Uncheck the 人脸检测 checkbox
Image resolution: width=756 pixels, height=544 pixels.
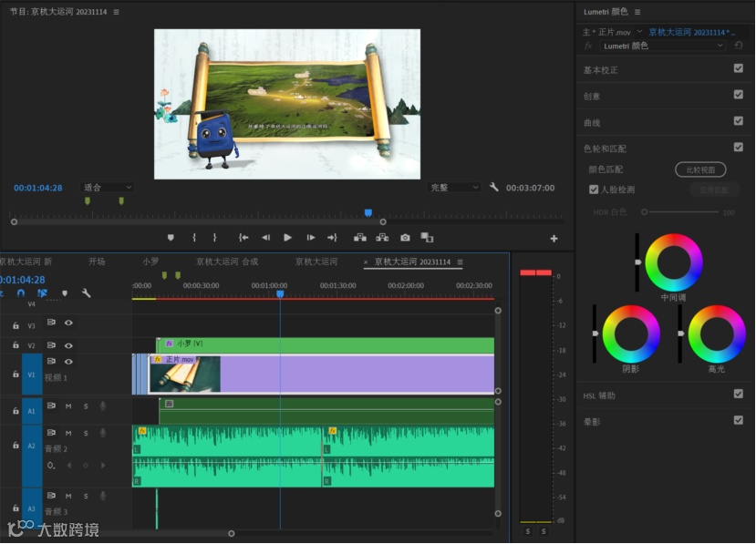pos(594,190)
